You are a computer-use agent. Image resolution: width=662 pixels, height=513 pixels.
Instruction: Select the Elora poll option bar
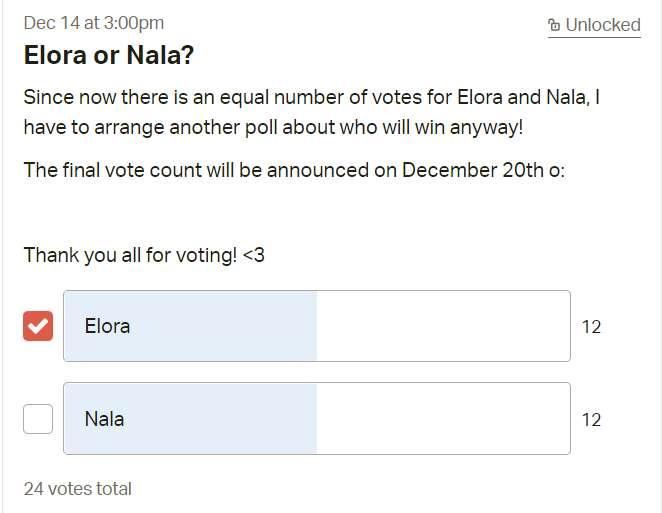(317, 326)
